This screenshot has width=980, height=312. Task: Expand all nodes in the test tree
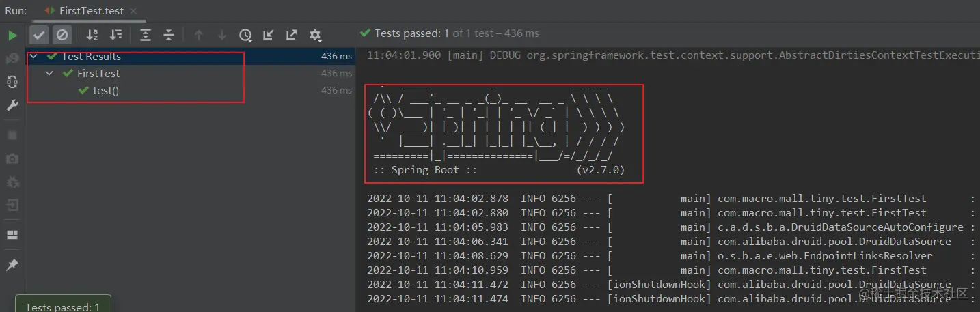click(x=145, y=35)
